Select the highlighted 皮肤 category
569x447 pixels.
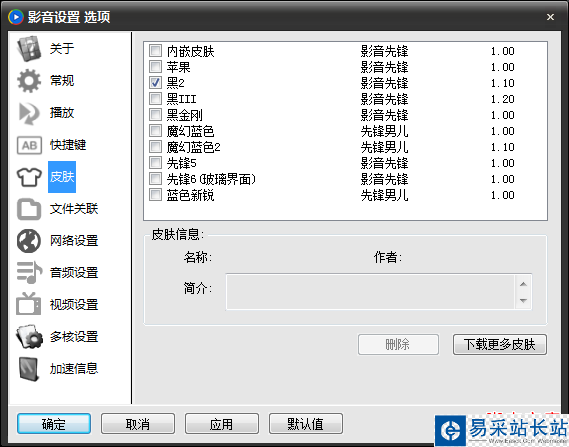62,177
